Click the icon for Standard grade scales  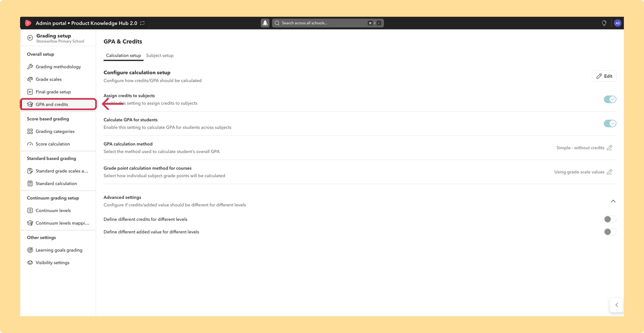[x=30, y=171]
